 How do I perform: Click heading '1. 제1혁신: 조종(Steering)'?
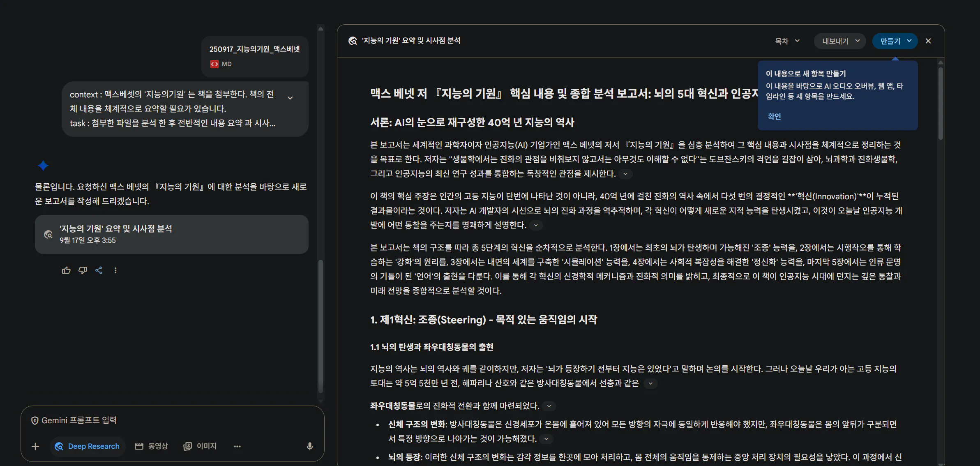(x=484, y=320)
